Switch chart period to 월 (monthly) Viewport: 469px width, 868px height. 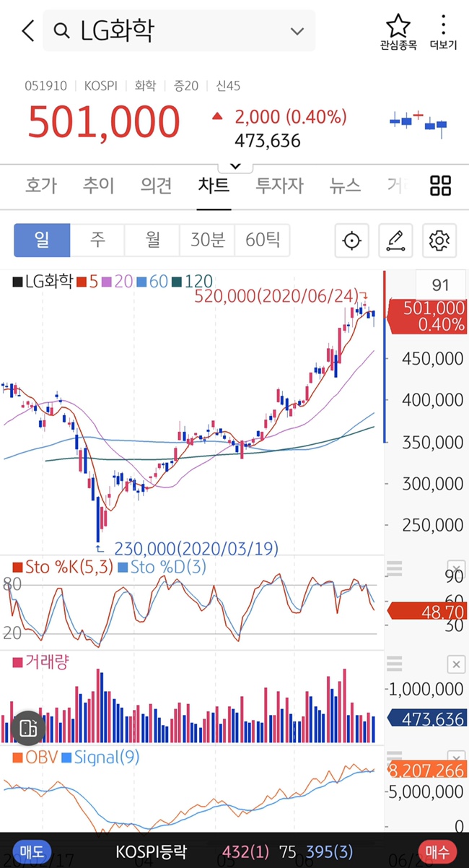point(152,240)
